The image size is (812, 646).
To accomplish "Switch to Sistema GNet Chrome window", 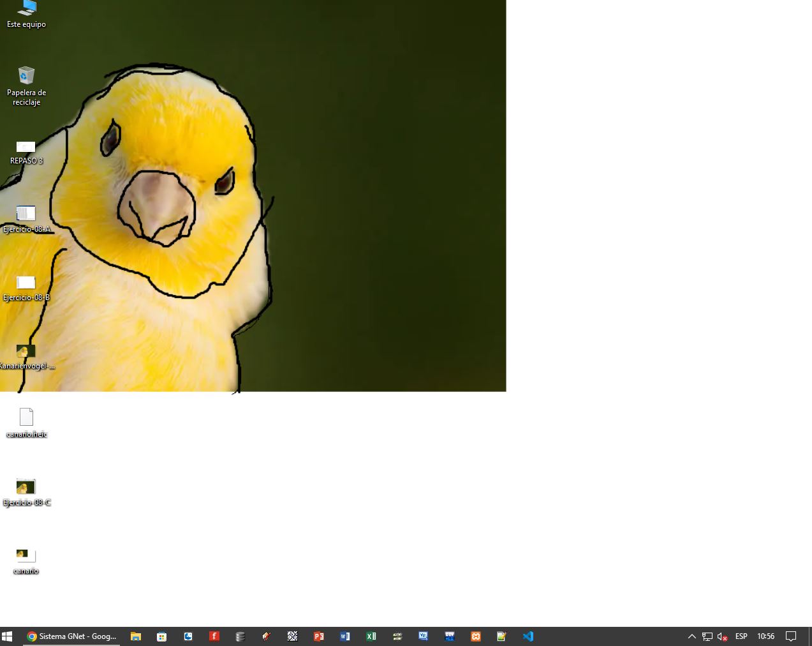I will coord(71,636).
